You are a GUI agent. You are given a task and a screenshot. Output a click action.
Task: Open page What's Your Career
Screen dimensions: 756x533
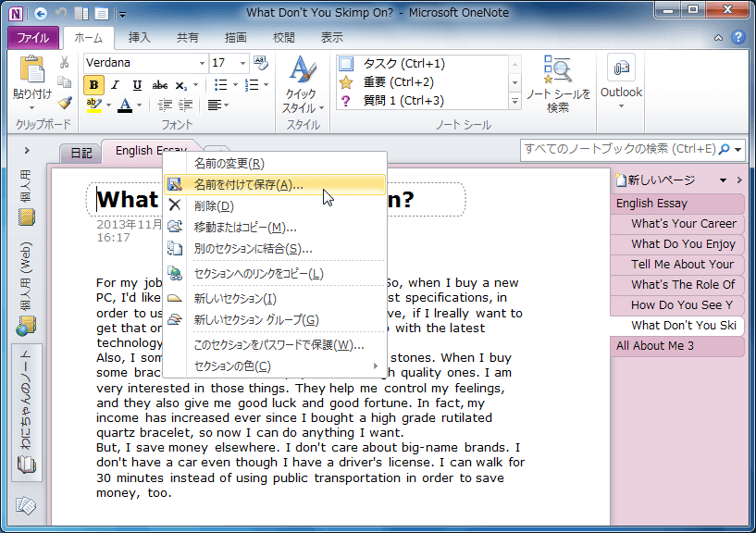677,224
